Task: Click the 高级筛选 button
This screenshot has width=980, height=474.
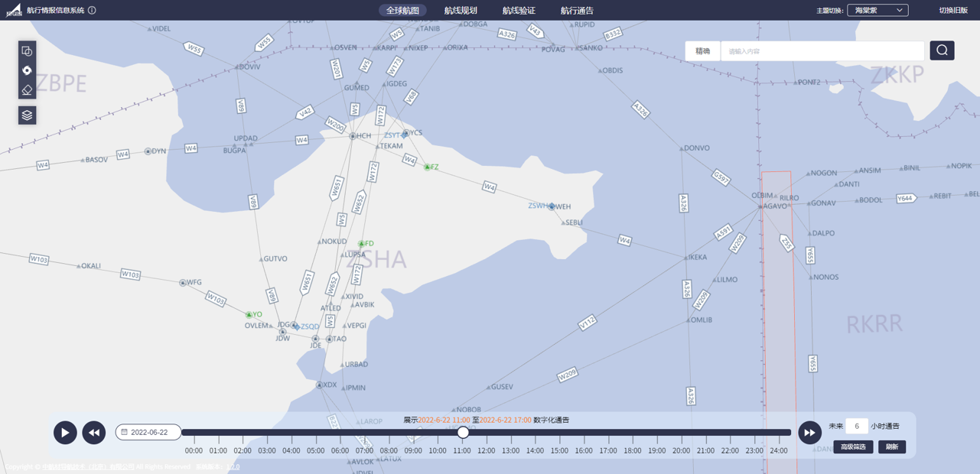Action: [x=853, y=446]
